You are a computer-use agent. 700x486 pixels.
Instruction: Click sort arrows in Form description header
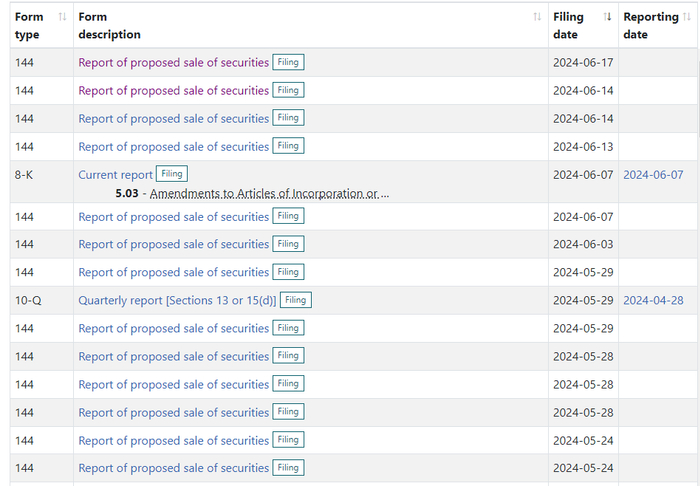(537, 17)
